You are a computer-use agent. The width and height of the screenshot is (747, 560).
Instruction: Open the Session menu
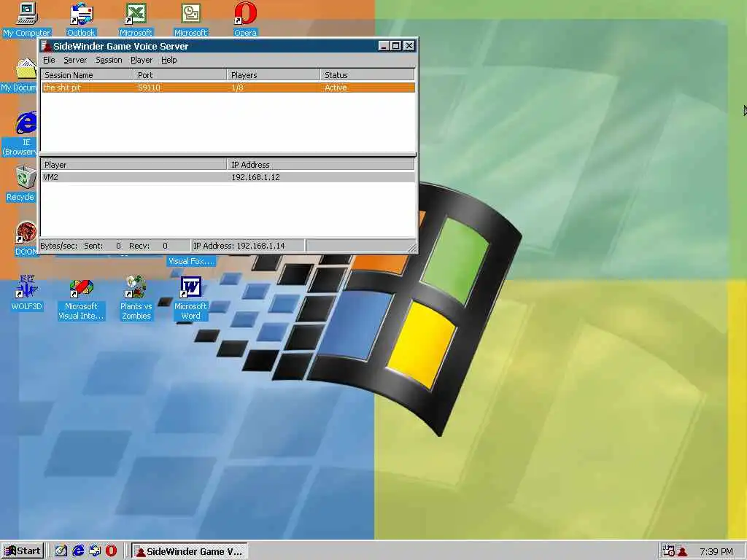click(109, 60)
